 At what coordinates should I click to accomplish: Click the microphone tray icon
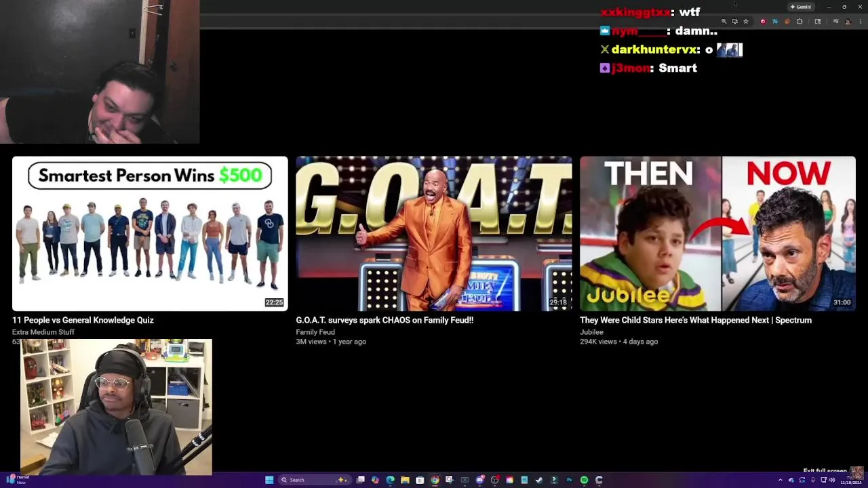(813, 480)
